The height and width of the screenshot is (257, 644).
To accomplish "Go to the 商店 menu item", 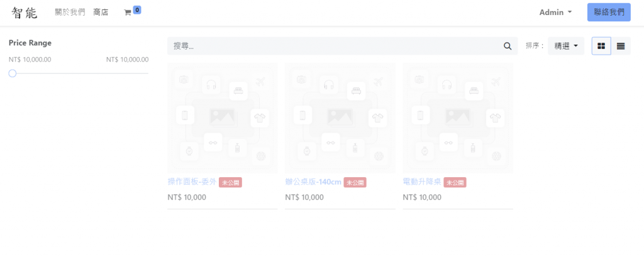I will (x=101, y=13).
